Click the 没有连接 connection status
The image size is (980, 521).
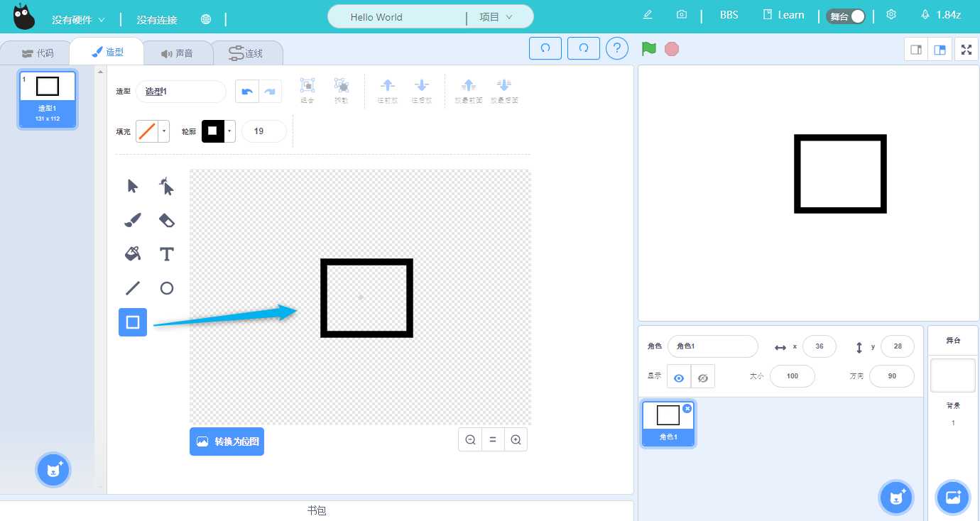pyautogui.click(x=157, y=20)
